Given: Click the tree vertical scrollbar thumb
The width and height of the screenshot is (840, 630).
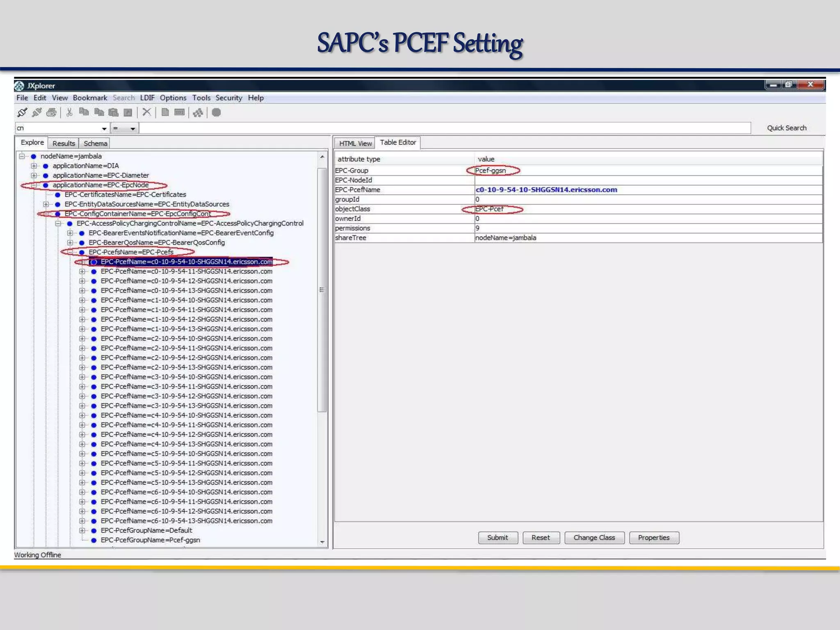Looking at the screenshot, I should 322,290.
